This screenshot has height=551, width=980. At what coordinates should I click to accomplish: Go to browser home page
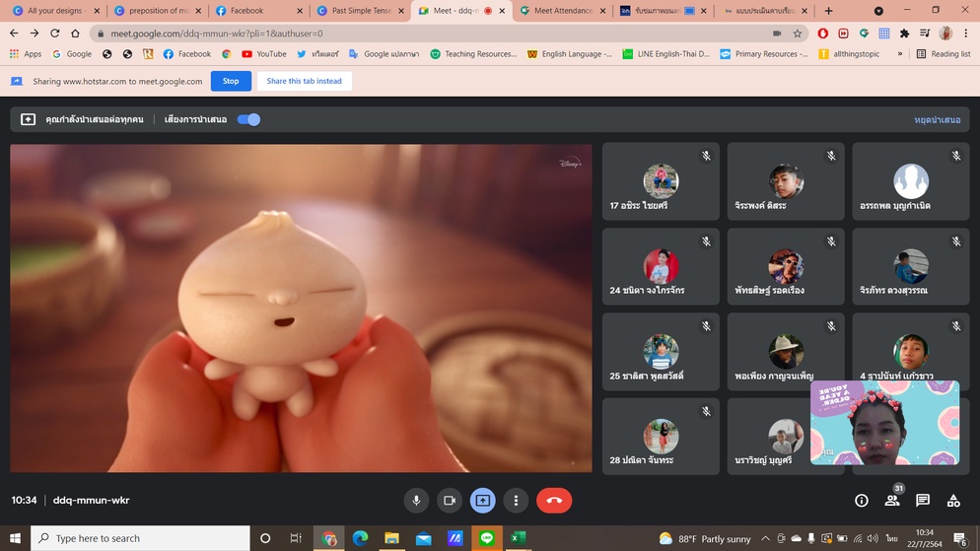[x=75, y=34]
